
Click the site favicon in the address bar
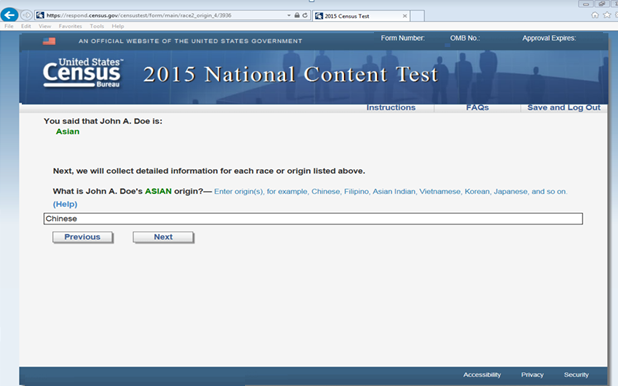coord(40,15)
